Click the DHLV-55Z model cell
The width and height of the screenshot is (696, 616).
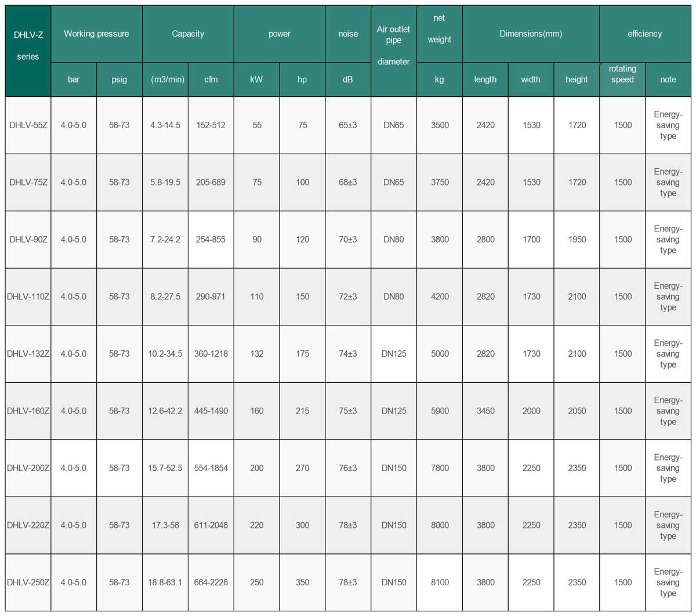[28, 125]
